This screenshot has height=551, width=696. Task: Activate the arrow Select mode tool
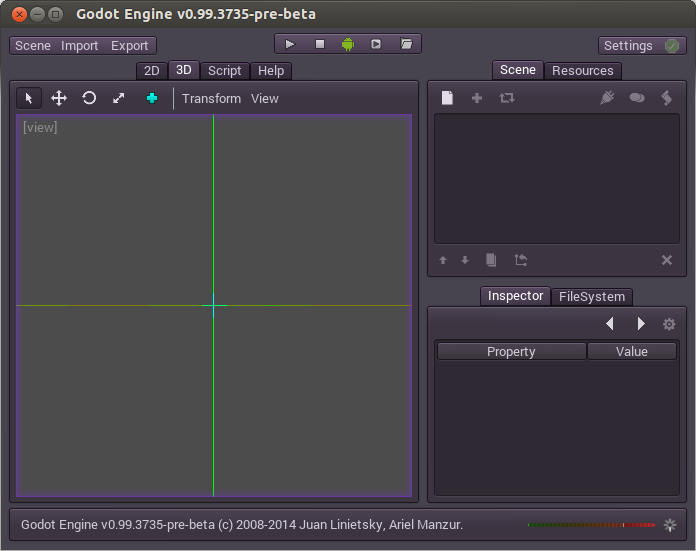click(x=29, y=98)
